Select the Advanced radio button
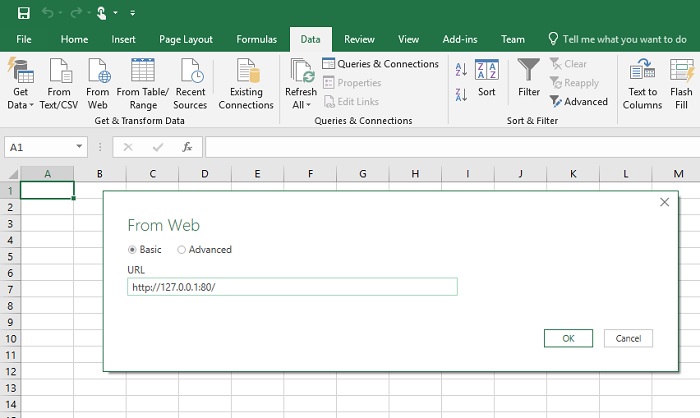 pos(181,250)
